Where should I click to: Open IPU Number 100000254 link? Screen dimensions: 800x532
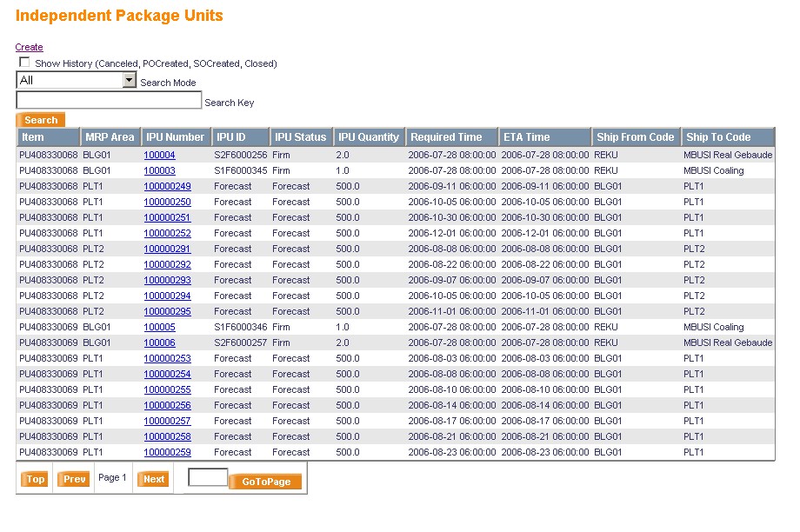[x=167, y=374]
